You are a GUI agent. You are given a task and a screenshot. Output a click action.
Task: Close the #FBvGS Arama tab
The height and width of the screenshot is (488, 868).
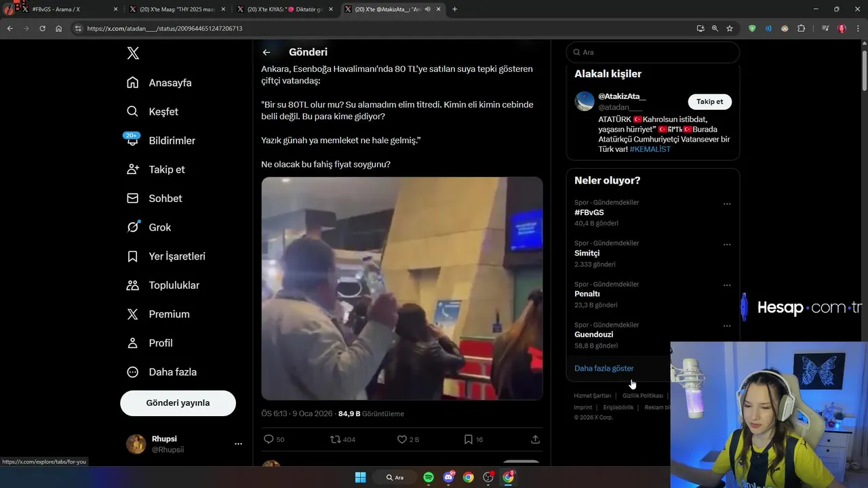115,9
